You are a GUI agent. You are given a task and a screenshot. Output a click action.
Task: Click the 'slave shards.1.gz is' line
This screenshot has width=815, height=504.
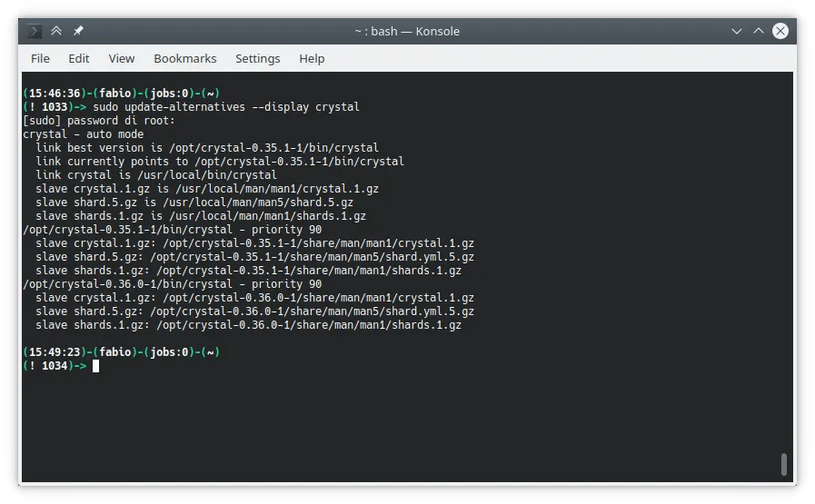(201, 215)
